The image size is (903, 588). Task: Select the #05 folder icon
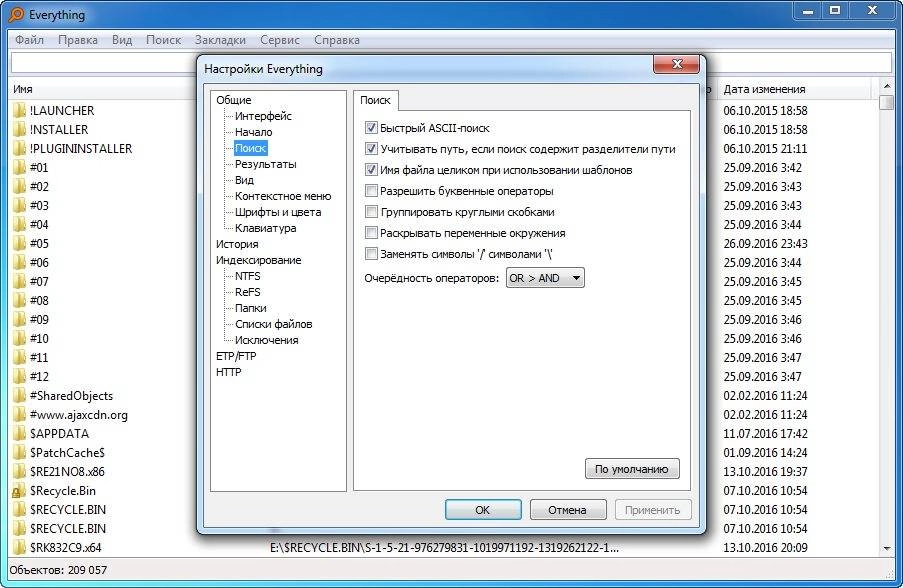pos(20,243)
